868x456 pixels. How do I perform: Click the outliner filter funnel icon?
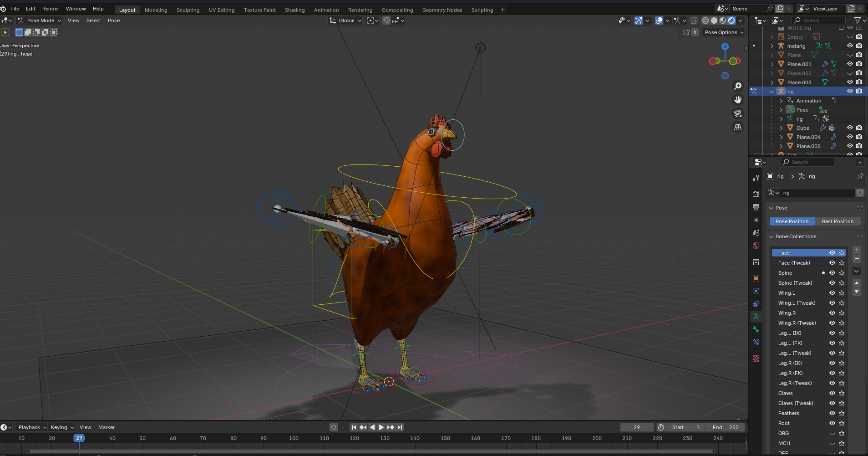[x=858, y=20]
